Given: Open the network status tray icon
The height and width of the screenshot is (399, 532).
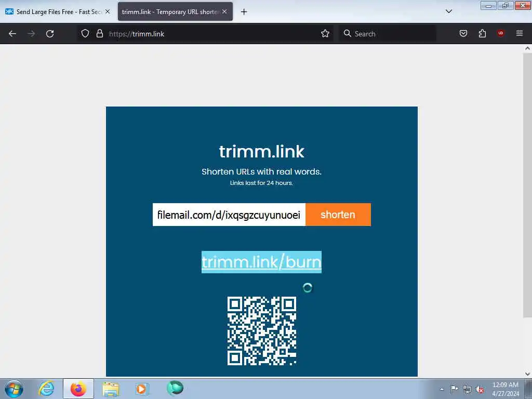Looking at the screenshot, I should [467, 389].
